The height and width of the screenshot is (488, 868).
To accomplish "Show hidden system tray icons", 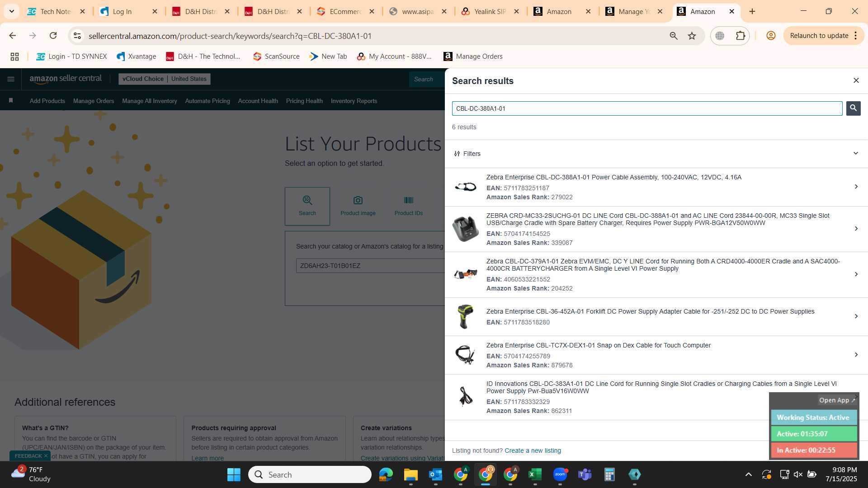I will pyautogui.click(x=749, y=474).
